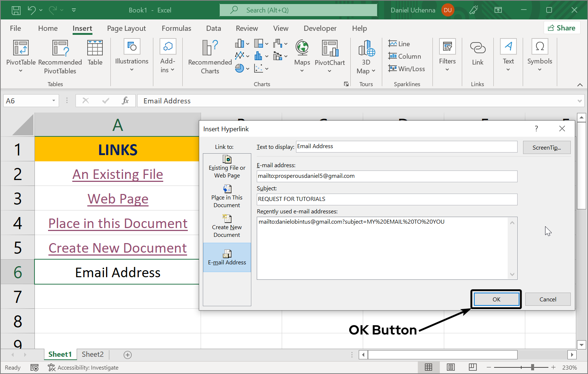Open the Recommended Charts icon
588x374 pixels.
(210, 48)
